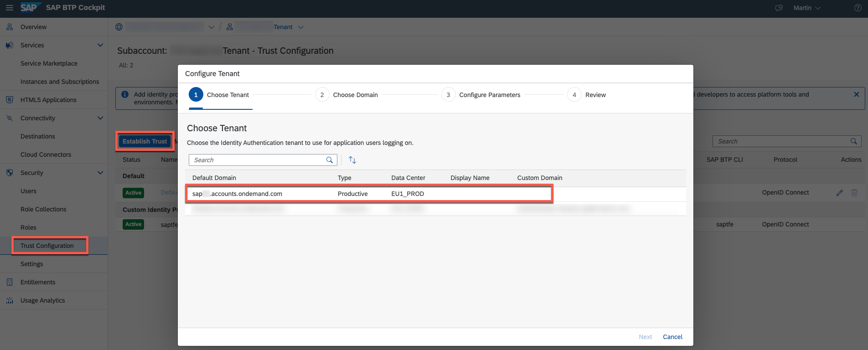This screenshot has height=350, width=868.
Task: Open Entitlements page
Action: click(38, 282)
